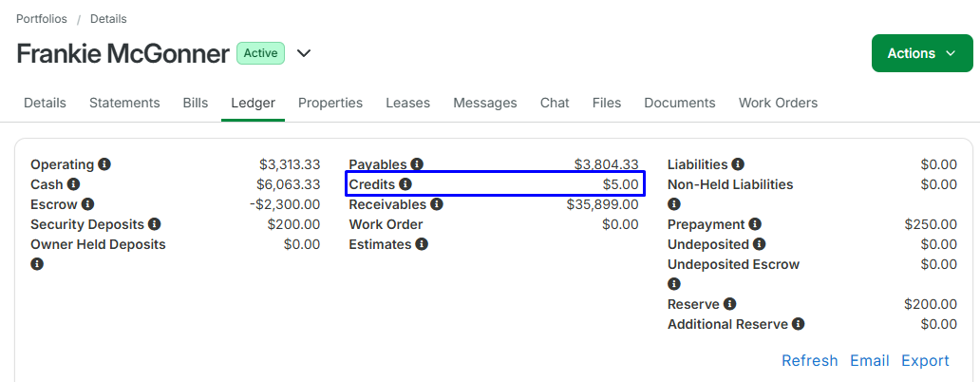Go to the Properties tab
Image resolution: width=980 pixels, height=382 pixels.
330,103
